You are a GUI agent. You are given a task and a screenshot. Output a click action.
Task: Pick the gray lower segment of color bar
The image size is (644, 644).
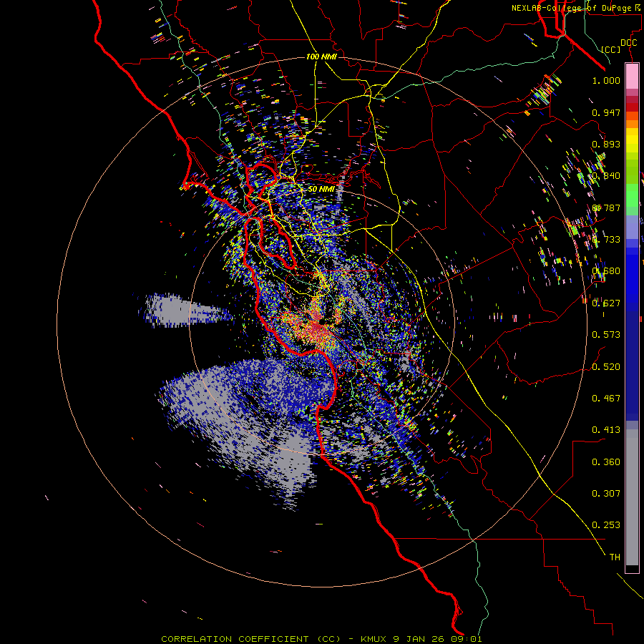[x=632, y=497]
